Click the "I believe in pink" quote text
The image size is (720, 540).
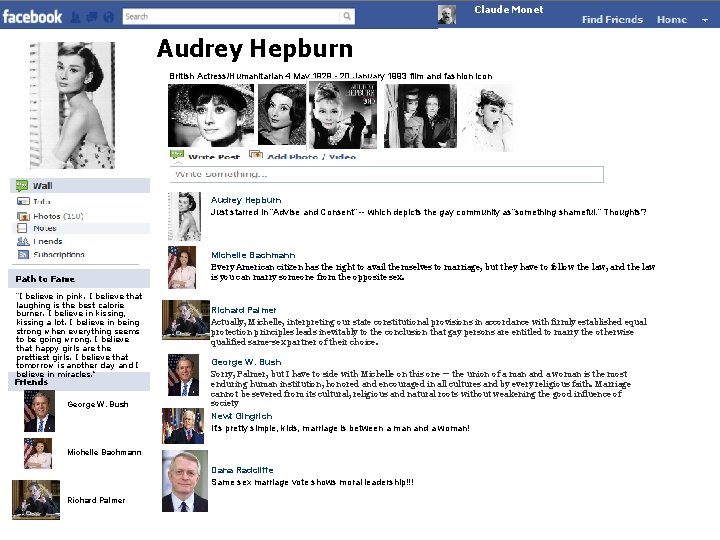78,335
